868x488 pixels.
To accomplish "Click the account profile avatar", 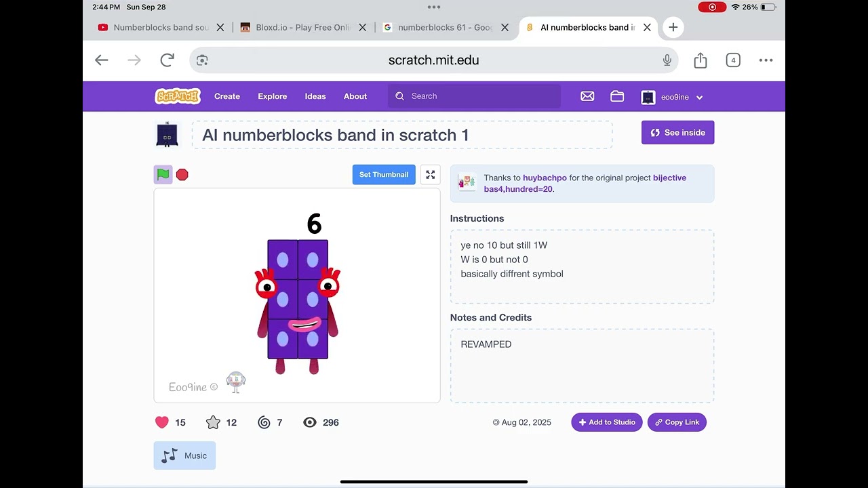I will [x=648, y=97].
